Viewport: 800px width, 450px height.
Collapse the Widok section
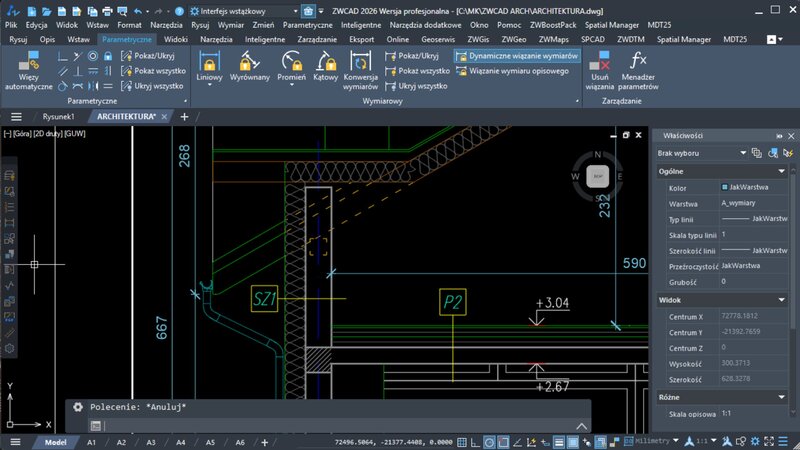point(782,300)
